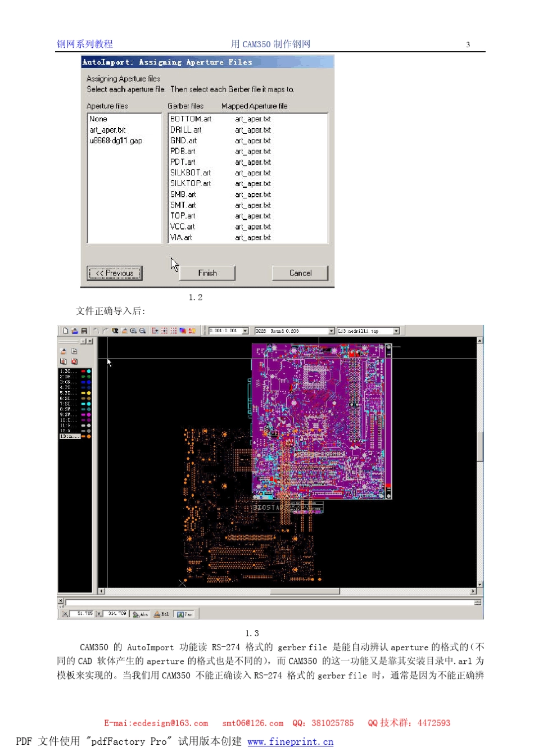Click the Previous button in AutoImport dialog
The image size is (534, 756).
(x=115, y=273)
